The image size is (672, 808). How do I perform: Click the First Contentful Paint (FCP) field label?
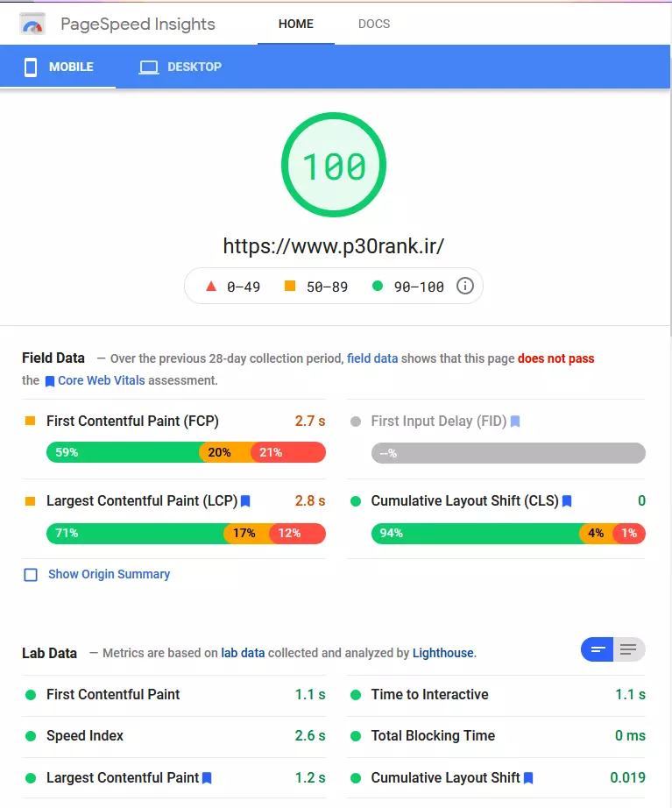click(132, 421)
